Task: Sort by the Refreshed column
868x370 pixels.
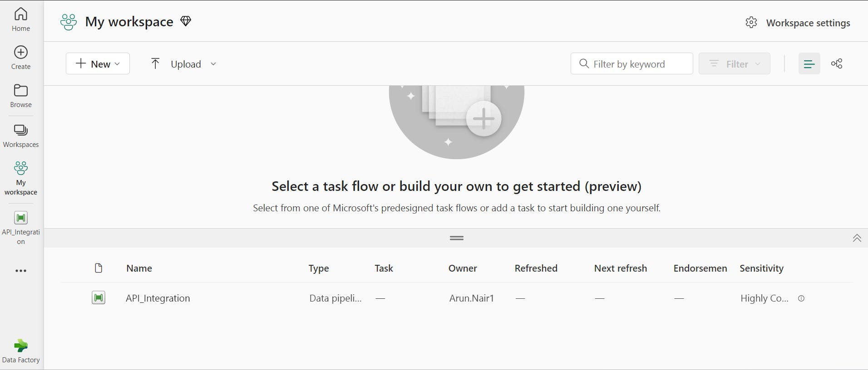Action: 536,268
